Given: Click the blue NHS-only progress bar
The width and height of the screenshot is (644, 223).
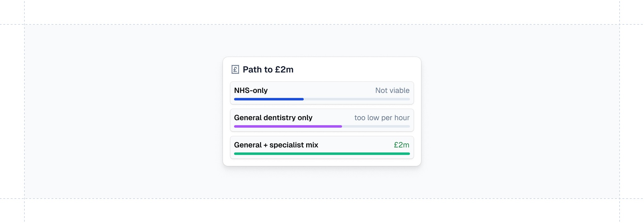Looking at the screenshot, I should (x=269, y=99).
